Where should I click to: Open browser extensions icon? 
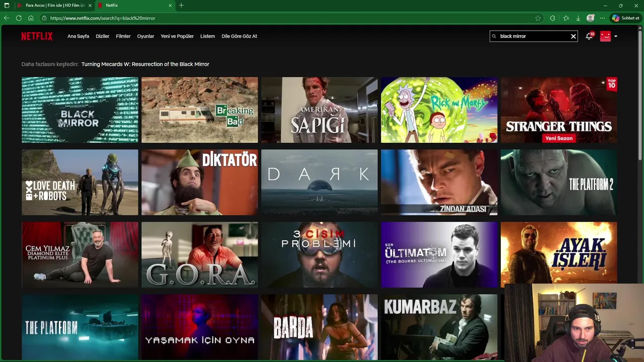coord(552,18)
